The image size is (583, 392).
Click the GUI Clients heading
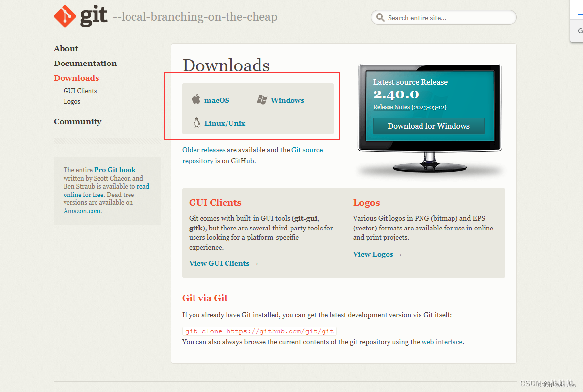pos(215,203)
